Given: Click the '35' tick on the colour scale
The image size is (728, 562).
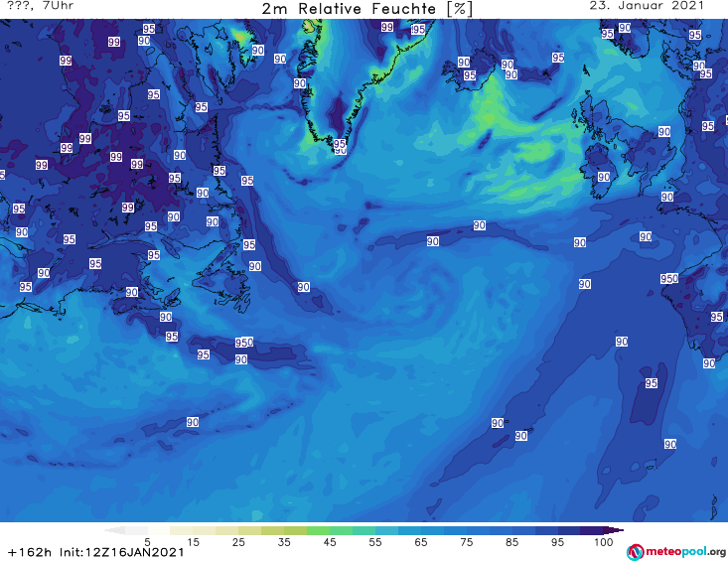Looking at the screenshot, I should [x=284, y=542].
